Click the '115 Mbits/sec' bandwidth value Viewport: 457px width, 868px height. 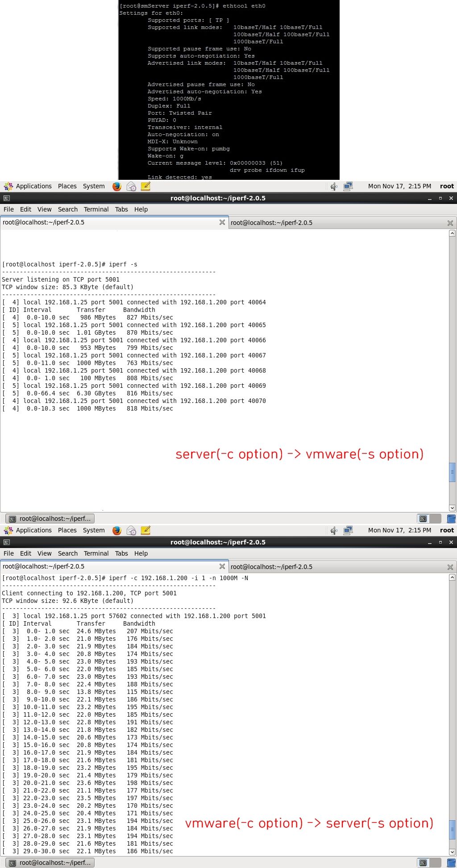[x=150, y=692]
